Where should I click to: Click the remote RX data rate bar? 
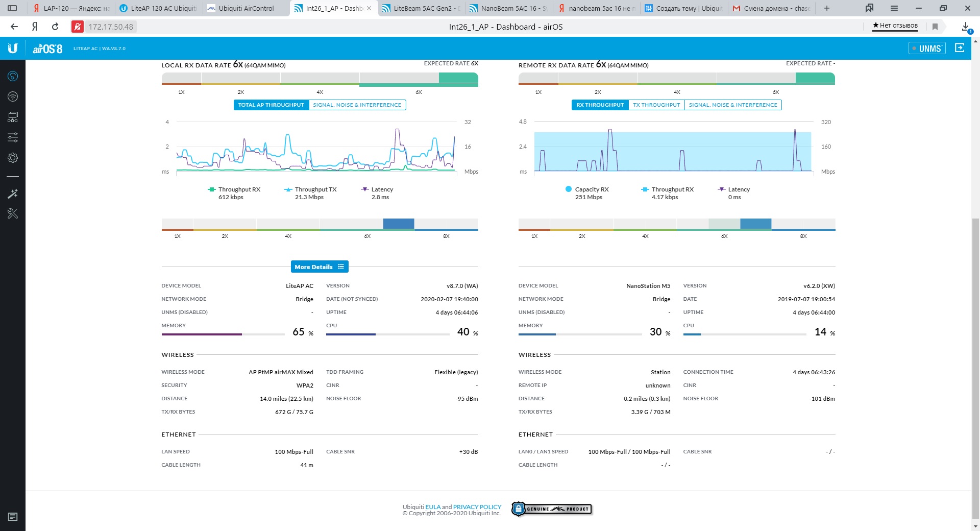[677, 79]
